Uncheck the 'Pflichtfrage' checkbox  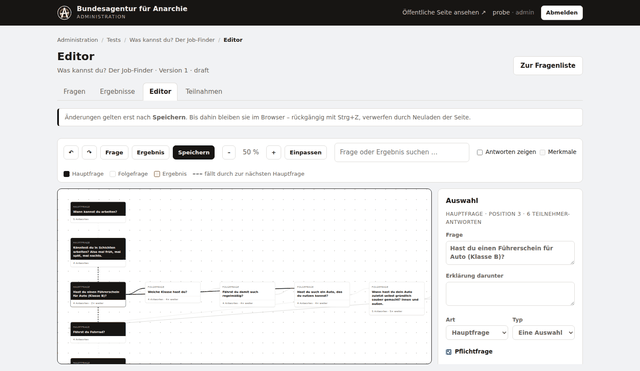[449, 352]
